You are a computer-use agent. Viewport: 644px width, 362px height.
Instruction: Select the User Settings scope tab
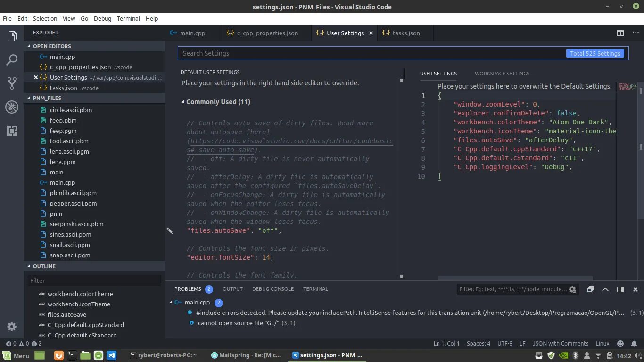(x=438, y=74)
